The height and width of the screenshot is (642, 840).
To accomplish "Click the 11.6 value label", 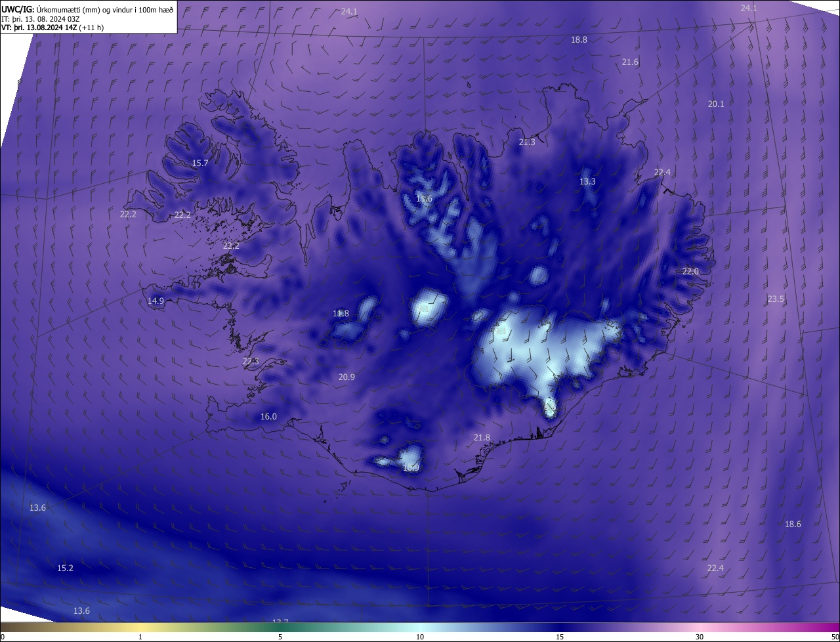I will pyautogui.click(x=424, y=198).
